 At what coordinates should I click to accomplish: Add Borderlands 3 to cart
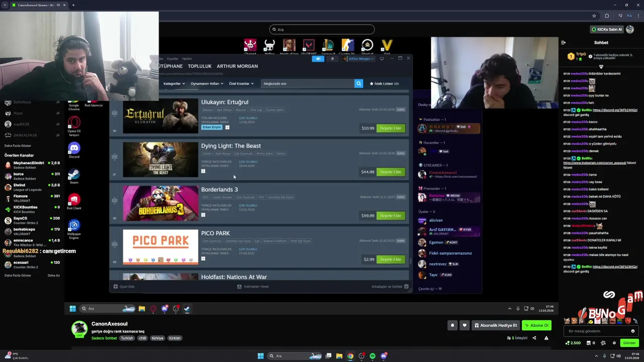pyautogui.click(x=390, y=216)
